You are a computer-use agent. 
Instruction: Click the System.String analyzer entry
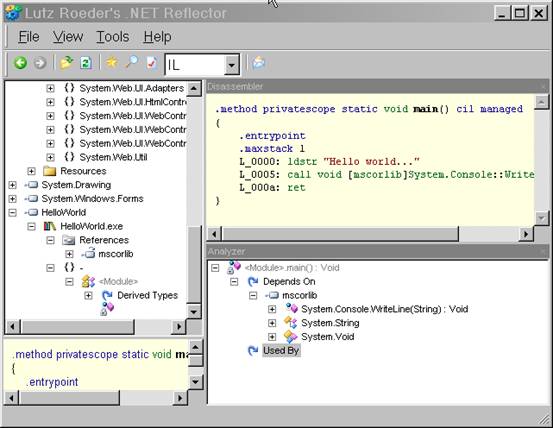pos(330,323)
